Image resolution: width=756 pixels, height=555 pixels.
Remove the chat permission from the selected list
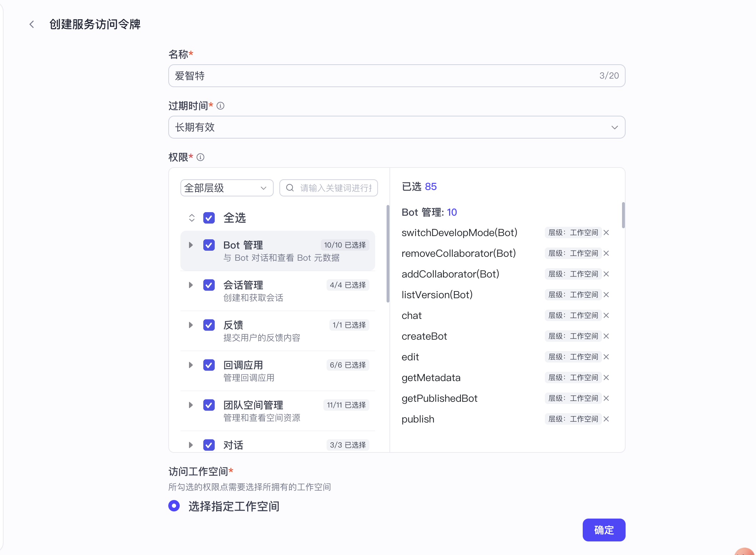coord(606,315)
